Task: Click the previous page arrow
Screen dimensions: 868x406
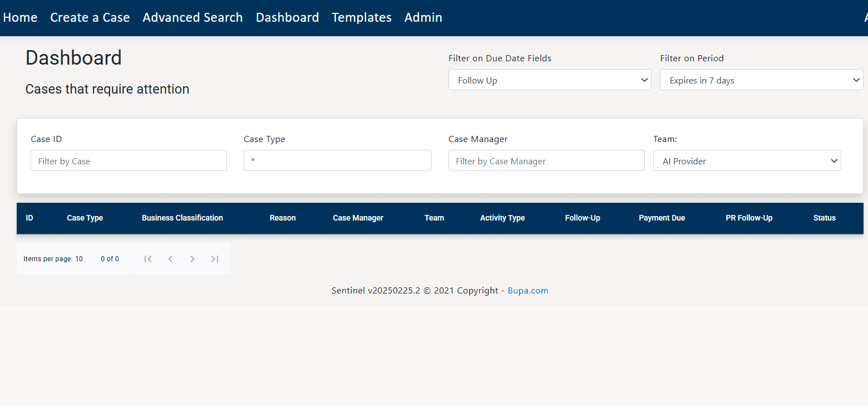Action: pyautogui.click(x=170, y=258)
